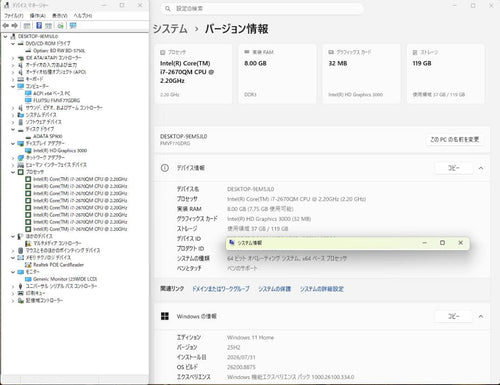This screenshot has height=385, width=500.
Task: Click the magnifier icon in settings search
Action: pos(168,8)
